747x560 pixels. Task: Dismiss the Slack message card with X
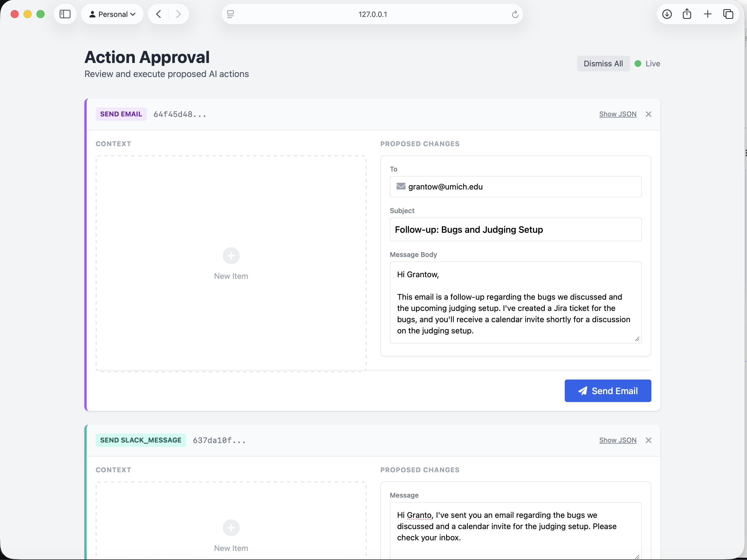click(x=648, y=440)
